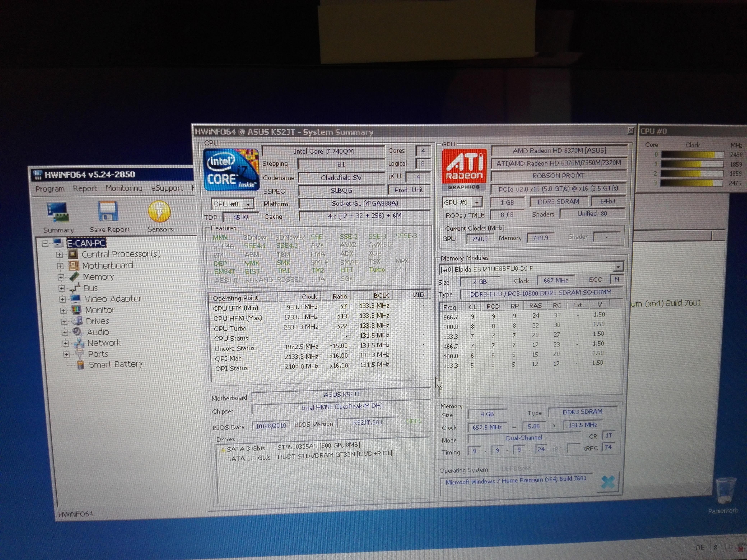Open the Sensors lightning icon
The height and width of the screenshot is (560, 747).
pos(159,212)
